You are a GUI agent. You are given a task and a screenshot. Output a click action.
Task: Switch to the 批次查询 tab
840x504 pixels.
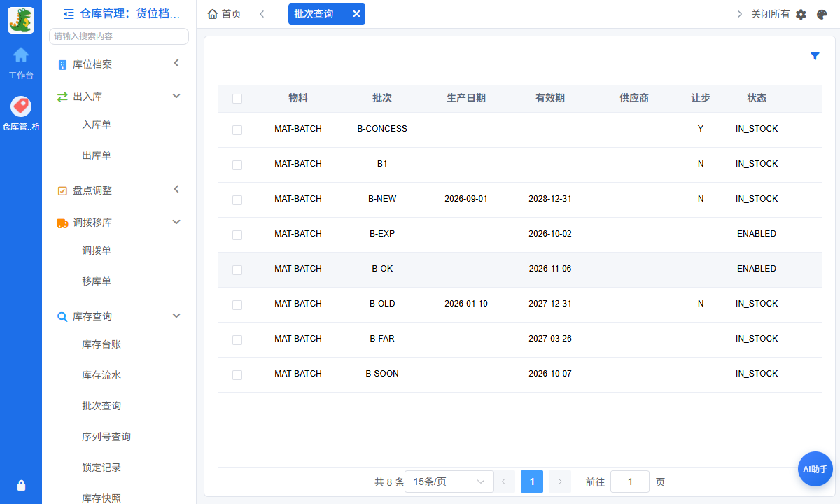tap(314, 14)
